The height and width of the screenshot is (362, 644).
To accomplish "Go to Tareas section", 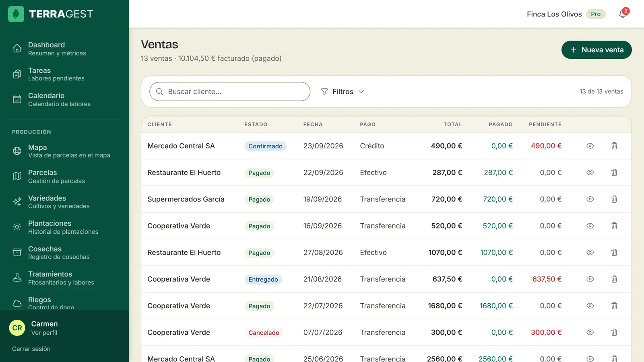I will 64,74.
